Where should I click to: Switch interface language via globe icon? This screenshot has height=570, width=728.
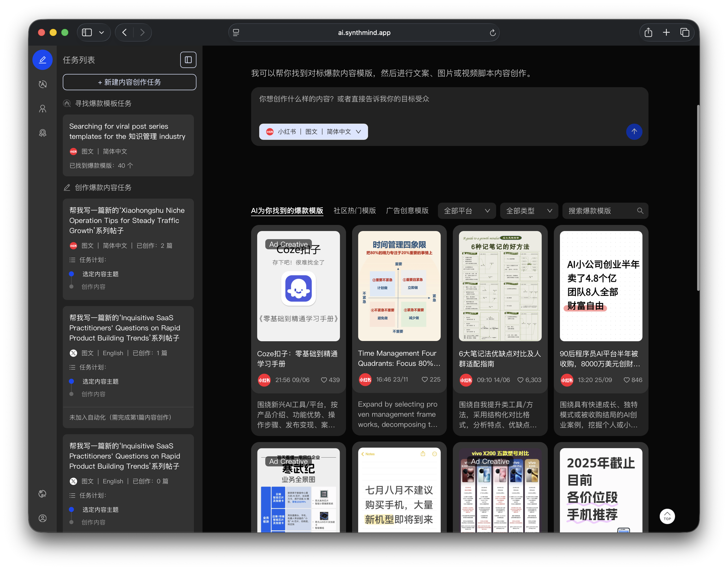click(x=42, y=493)
